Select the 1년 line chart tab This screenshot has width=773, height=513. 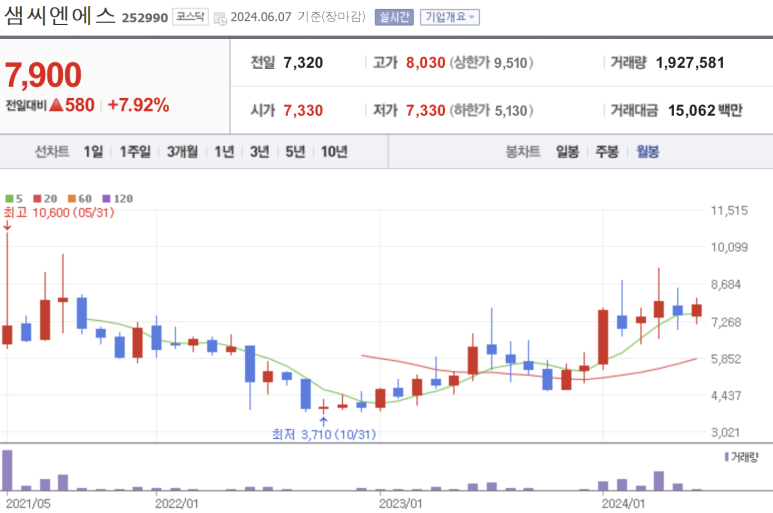pos(224,151)
